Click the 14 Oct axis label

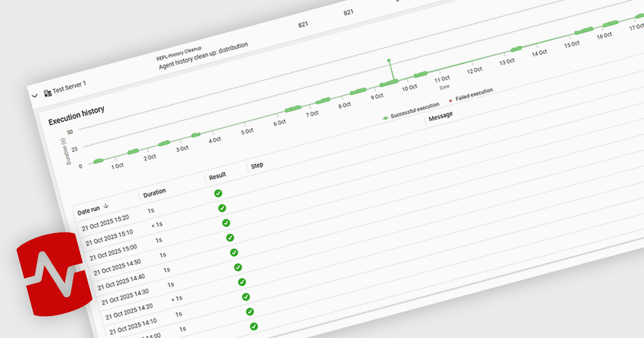[x=539, y=53]
